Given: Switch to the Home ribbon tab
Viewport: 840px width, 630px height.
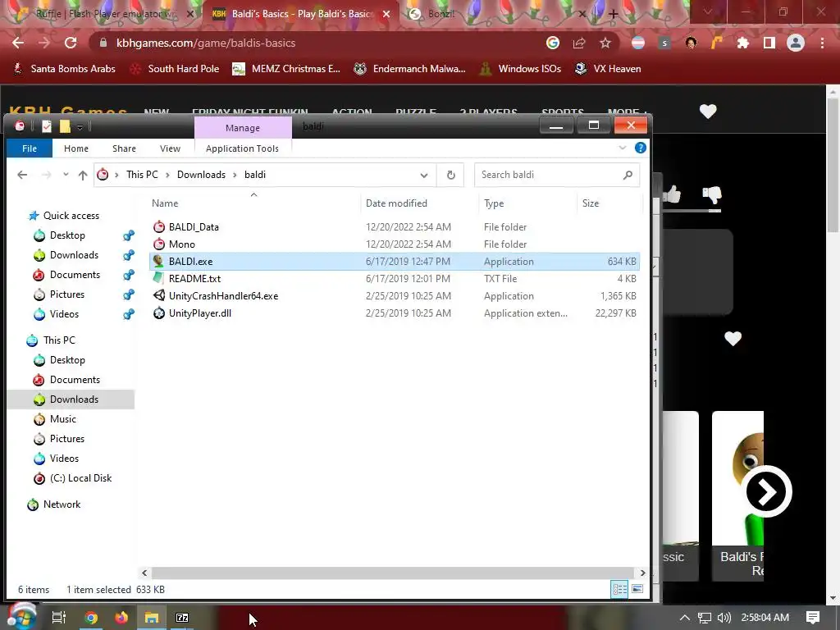Looking at the screenshot, I should click(76, 148).
